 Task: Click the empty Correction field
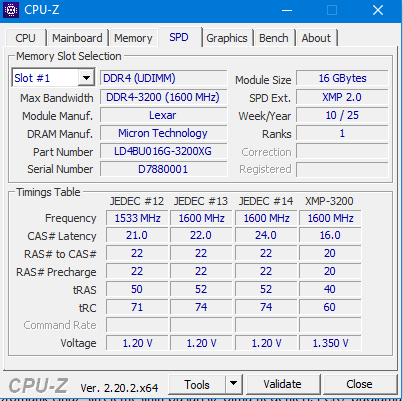(x=342, y=151)
